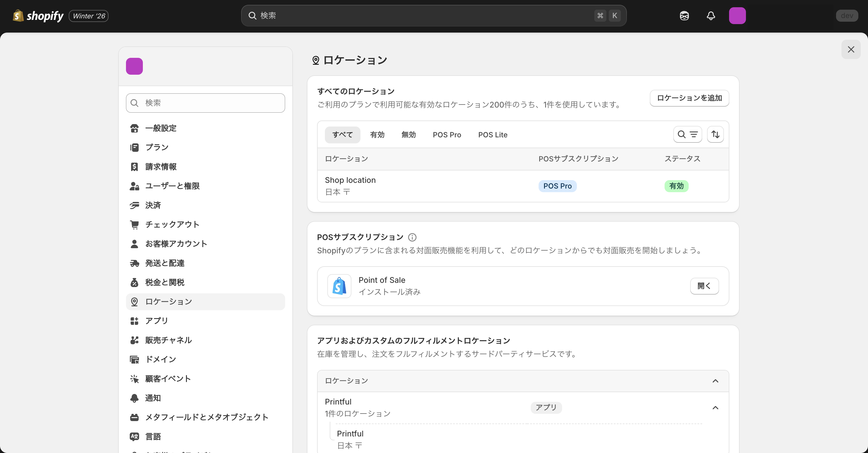Click the sort icon in the locations list
This screenshot has width=868, height=453.
point(715,134)
